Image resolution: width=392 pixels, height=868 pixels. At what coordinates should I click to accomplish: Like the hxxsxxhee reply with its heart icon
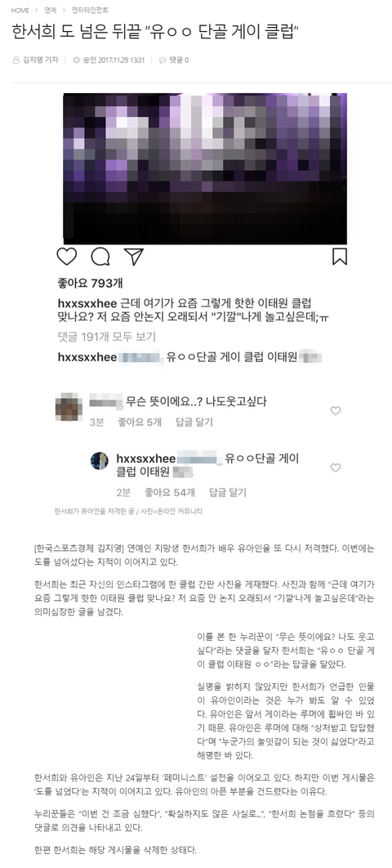pyautogui.click(x=336, y=468)
